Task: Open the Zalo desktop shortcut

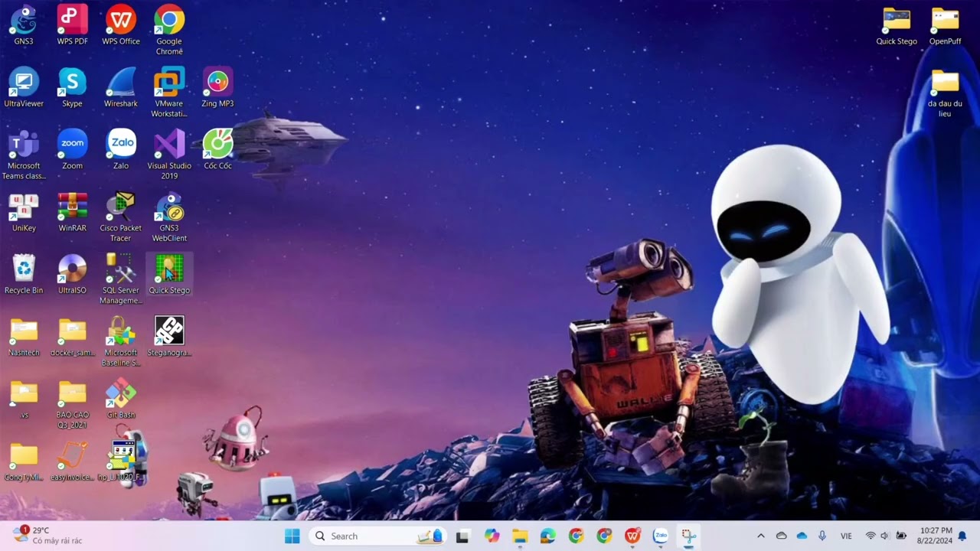Action: click(x=121, y=147)
